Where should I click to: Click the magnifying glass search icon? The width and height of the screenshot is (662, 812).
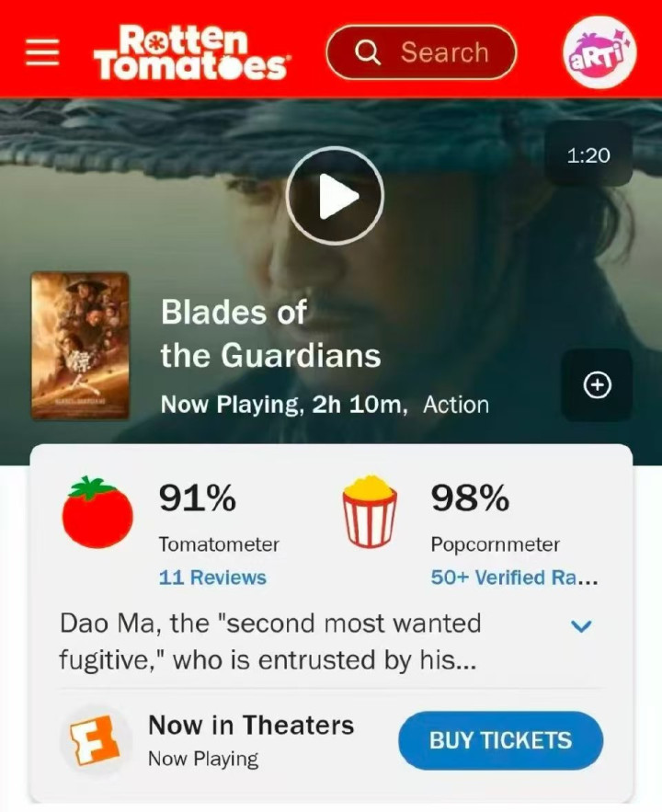pos(368,52)
